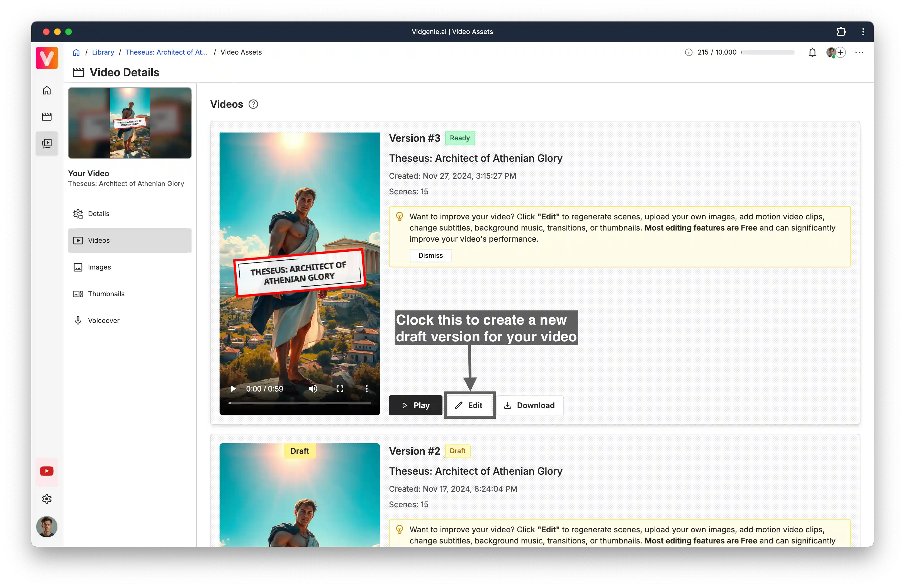Select Thumbnails in the side menu
This screenshot has width=905, height=588.
coord(130,294)
